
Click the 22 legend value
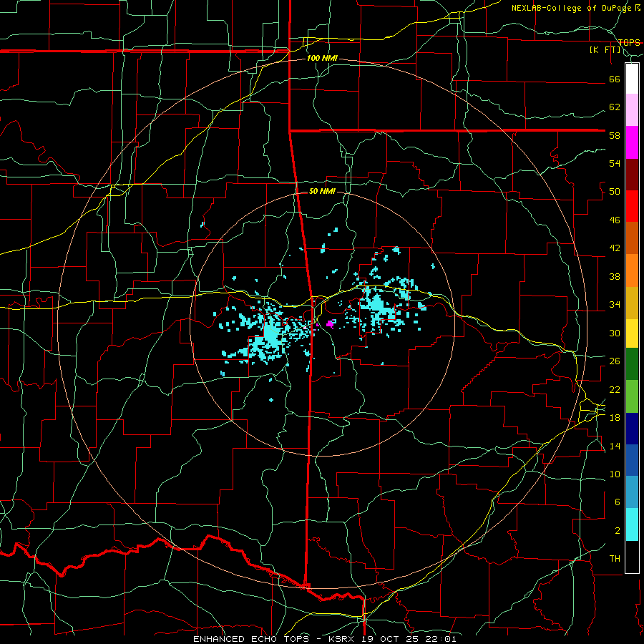tap(615, 389)
